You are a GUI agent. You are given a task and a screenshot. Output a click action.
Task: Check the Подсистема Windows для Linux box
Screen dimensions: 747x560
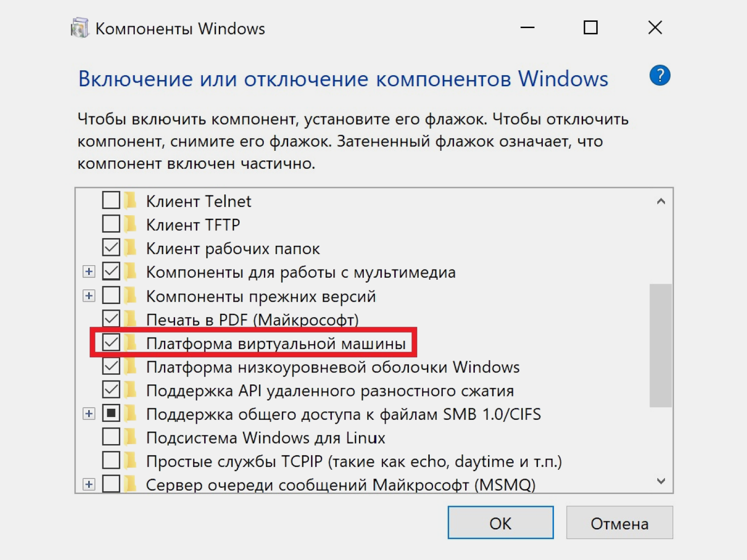point(111,437)
